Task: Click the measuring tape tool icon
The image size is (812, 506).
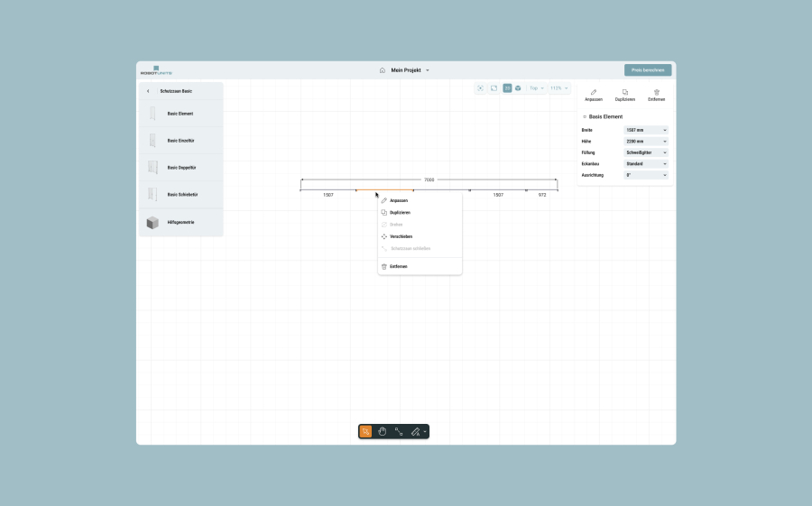Action: click(x=415, y=432)
